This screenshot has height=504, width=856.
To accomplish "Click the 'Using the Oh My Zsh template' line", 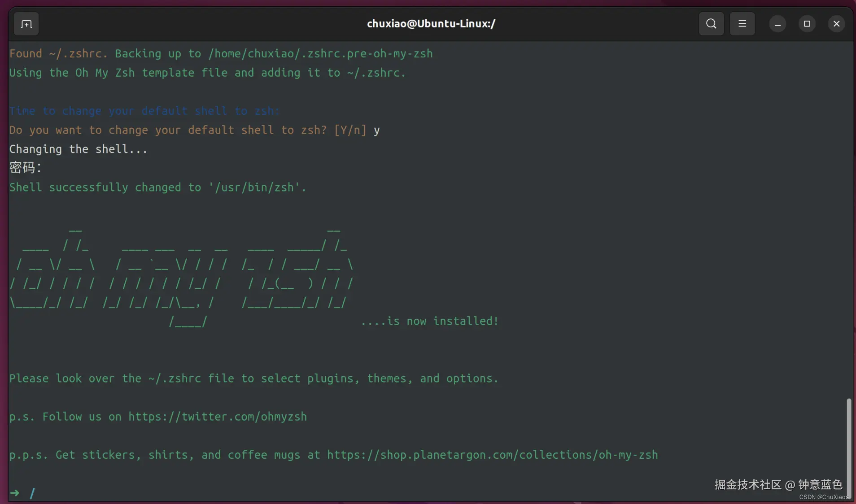I will click(208, 73).
